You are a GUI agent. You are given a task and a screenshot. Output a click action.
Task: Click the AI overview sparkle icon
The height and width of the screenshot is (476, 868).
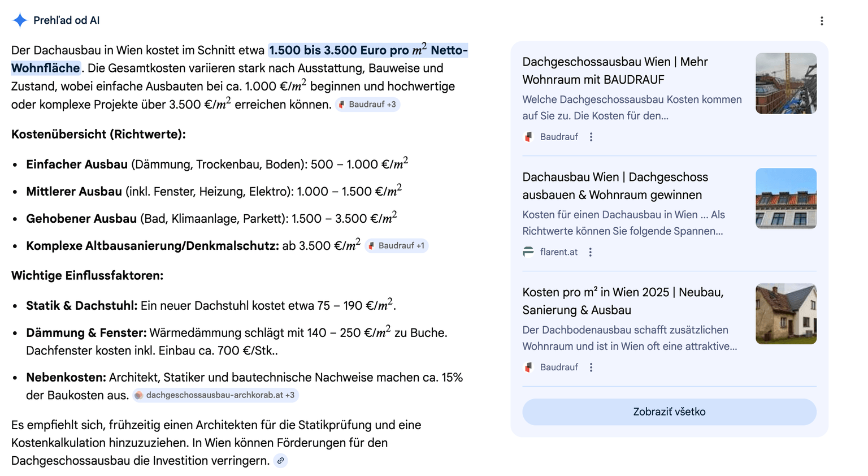click(20, 20)
